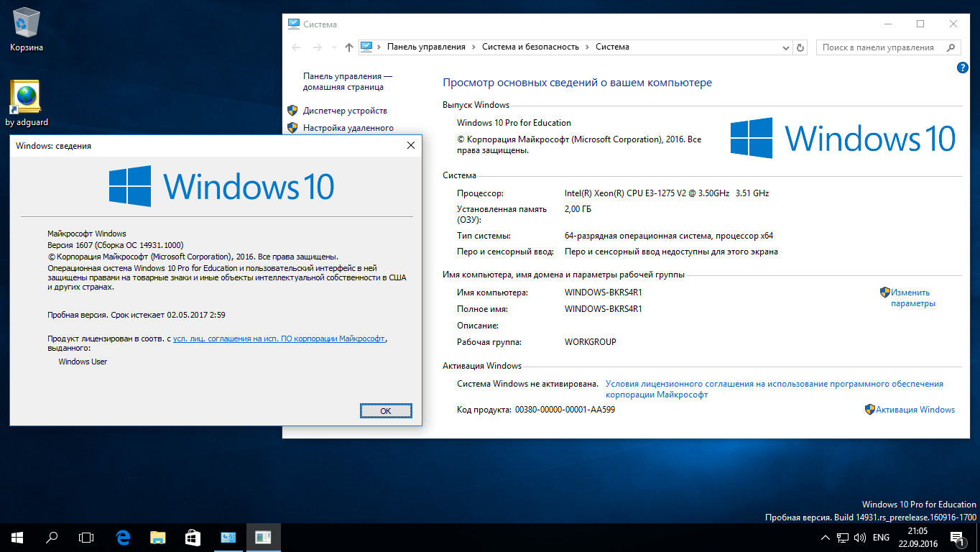Switch to the winver taskbar button
The image size is (980, 552).
tap(263, 537)
